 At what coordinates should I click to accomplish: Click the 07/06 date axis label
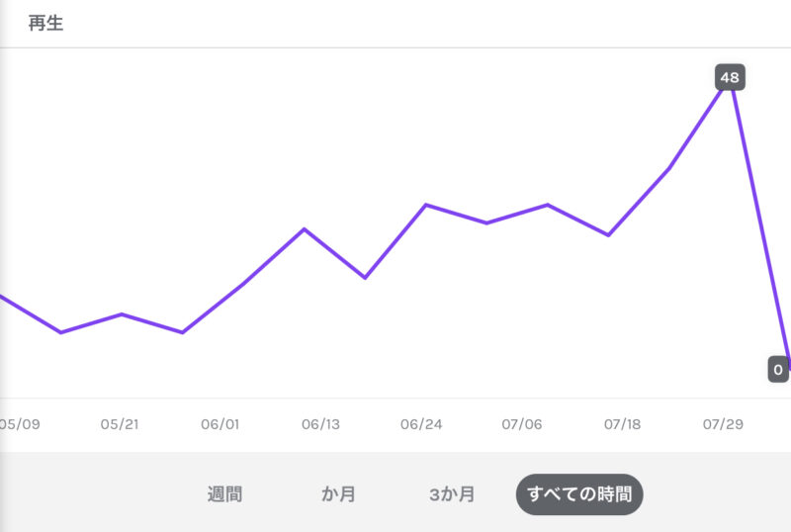[522, 424]
